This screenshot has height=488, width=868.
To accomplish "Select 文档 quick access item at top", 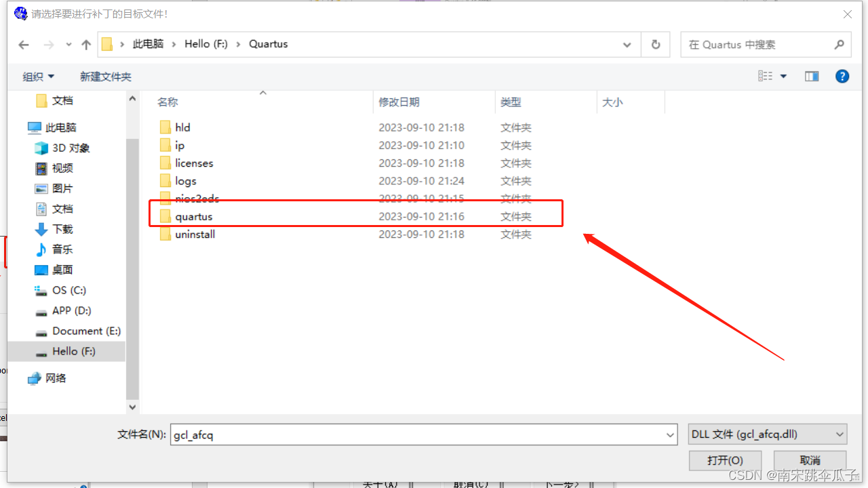I will (x=55, y=100).
